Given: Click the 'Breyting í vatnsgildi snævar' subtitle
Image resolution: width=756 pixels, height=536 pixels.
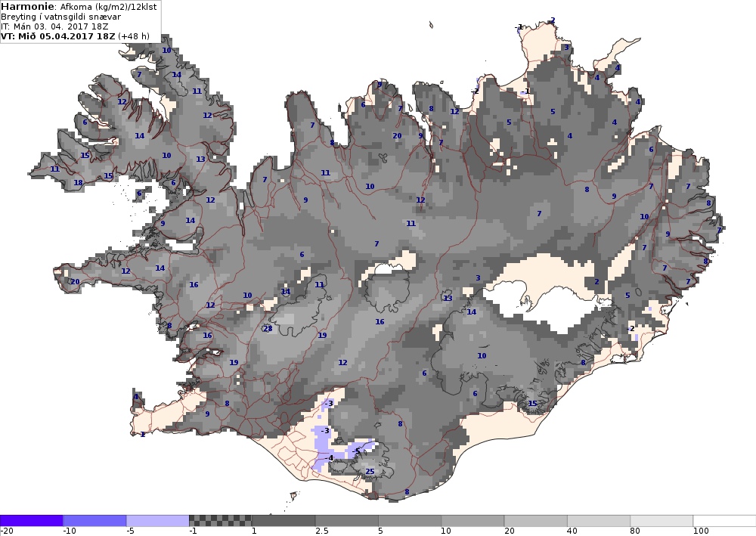Looking at the screenshot, I should [60, 17].
